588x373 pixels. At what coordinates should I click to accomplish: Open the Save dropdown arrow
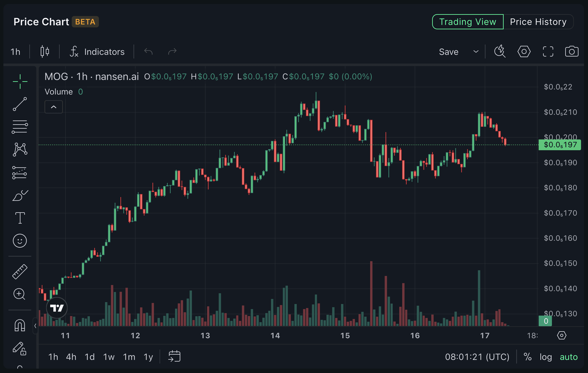coord(476,51)
